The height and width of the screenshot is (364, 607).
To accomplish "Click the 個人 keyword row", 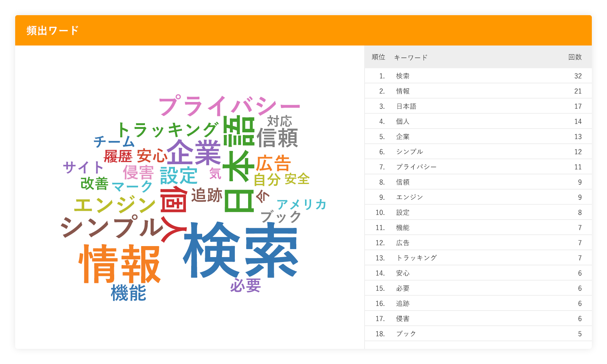I will [478, 121].
